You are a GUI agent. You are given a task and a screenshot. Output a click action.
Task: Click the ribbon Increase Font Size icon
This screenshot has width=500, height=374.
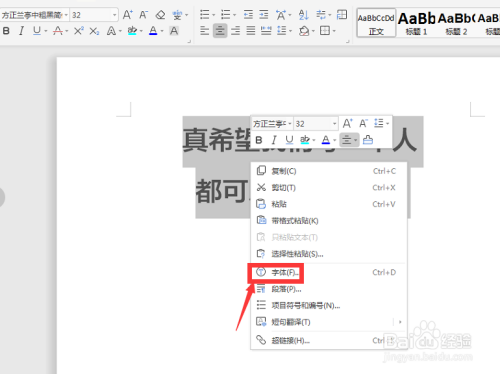tap(127, 15)
